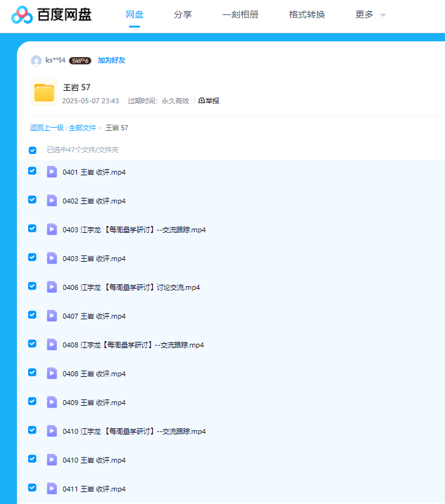Click 全部文件 in the breadcrumb
Screen dimensions: 445x504
coord(82,128)
